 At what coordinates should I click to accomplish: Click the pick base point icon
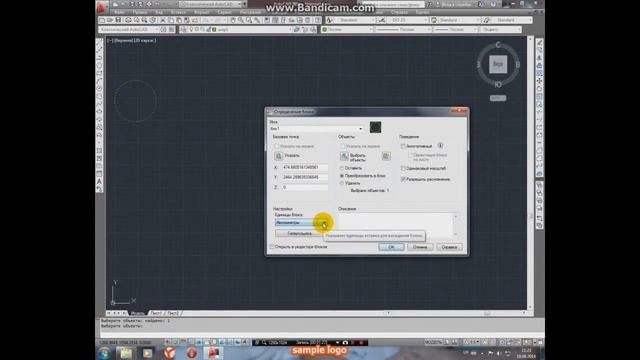point(278,156)
